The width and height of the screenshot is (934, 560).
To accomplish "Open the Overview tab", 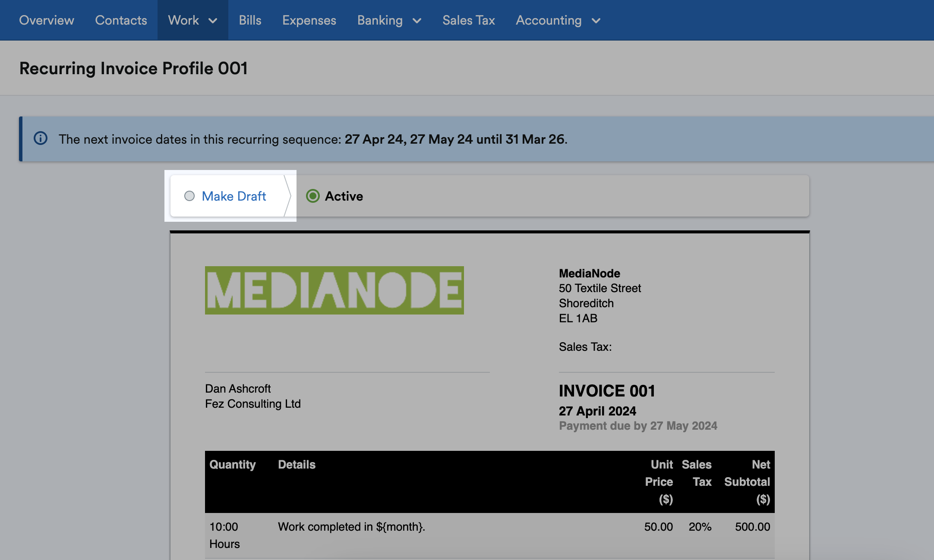I will click(x=47, y=20).
